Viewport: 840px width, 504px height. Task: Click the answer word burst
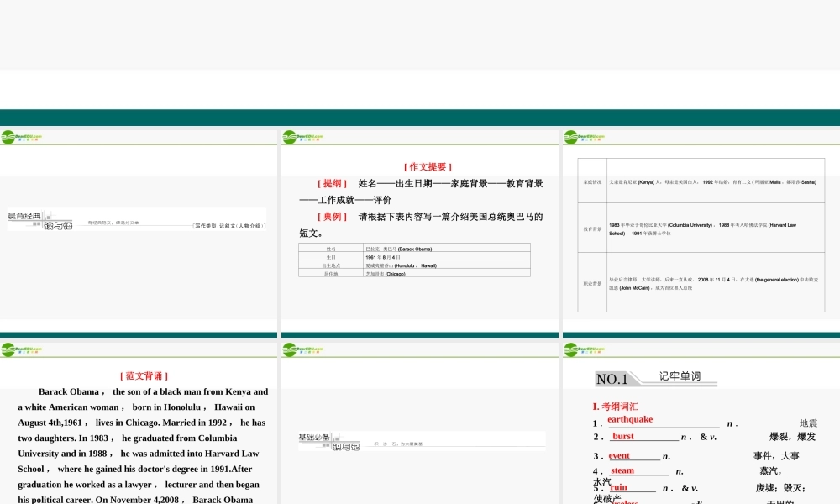pos(623,437)
